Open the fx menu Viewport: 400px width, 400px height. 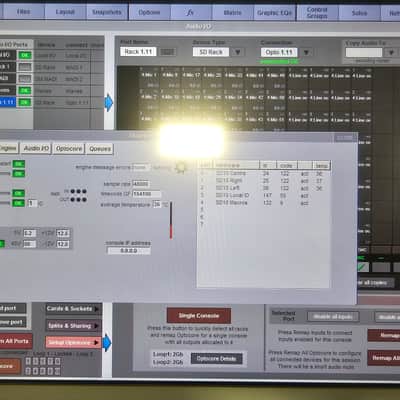pyautogui.click(x=190, y=13)
